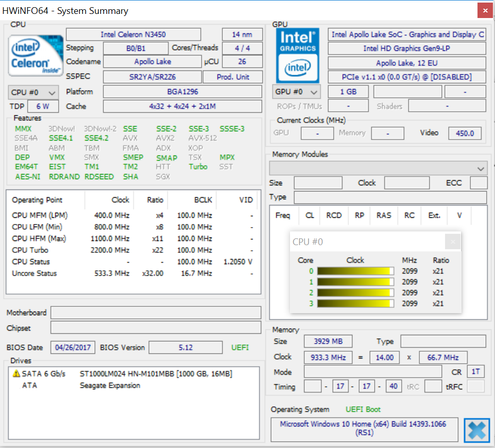The width and height of the screenshot is (495, 448).
Task: Click the UEFI Boot label
Action: 363,409
